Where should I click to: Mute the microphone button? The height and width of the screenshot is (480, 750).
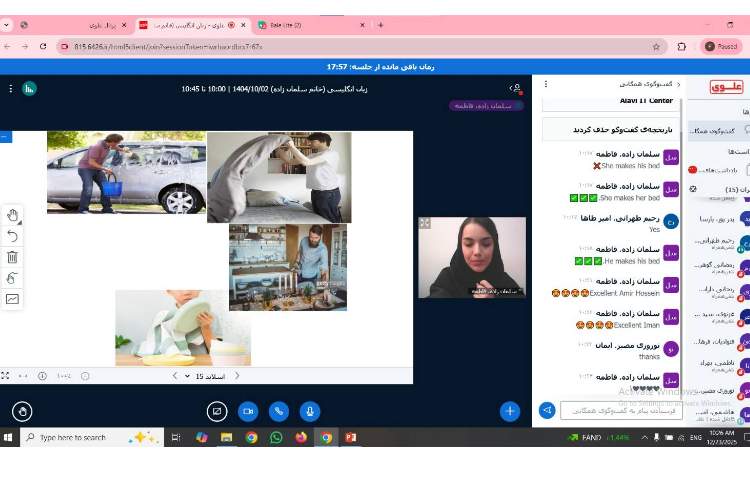pyautogui.click(x=310, y=412)
